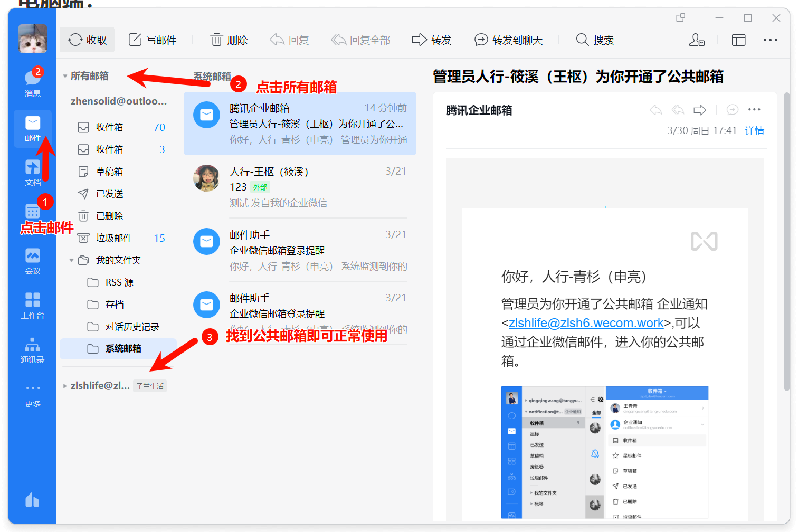Click the reply-all icon in message header
This screenshot has height=532, width=798.
[x=678, y=110]
